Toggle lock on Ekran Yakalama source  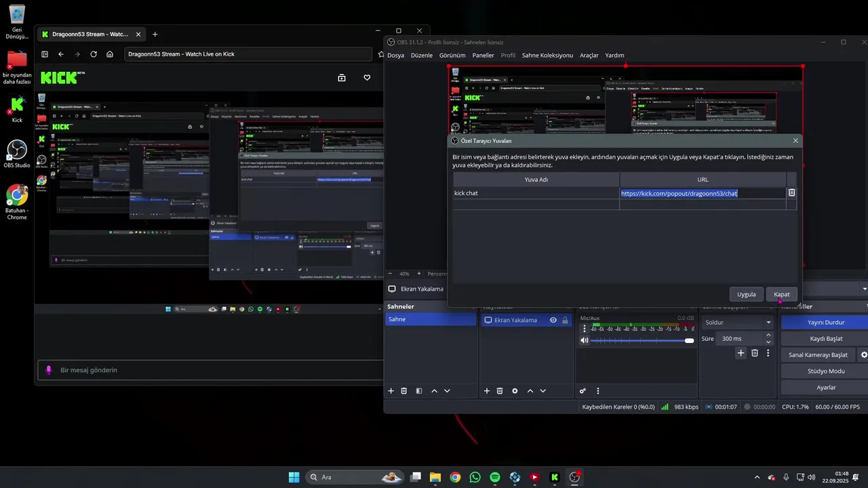[565, 320]
